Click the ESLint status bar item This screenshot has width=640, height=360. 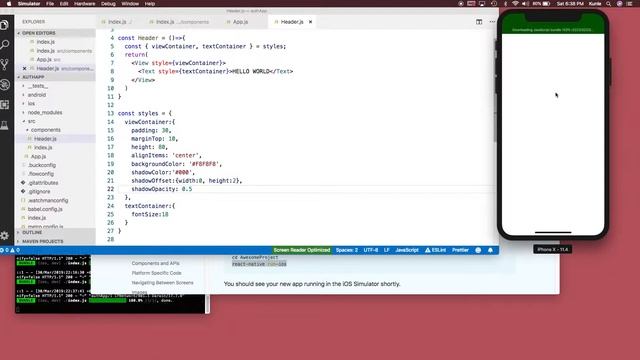click(x=435, y=250)
